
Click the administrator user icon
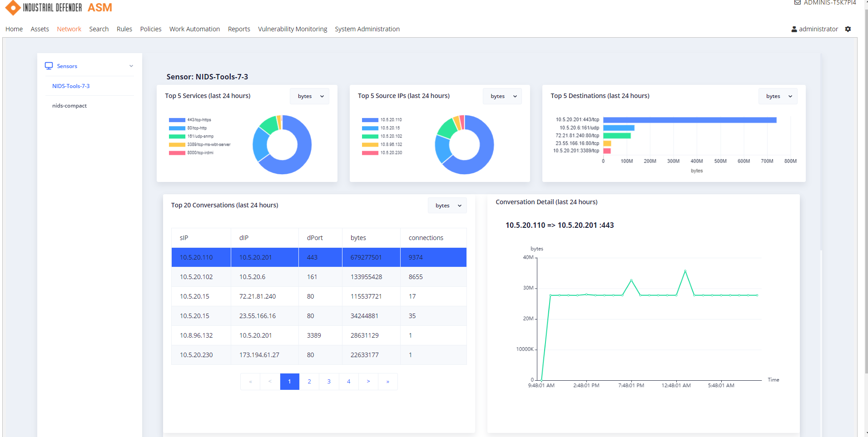point(794,29)
